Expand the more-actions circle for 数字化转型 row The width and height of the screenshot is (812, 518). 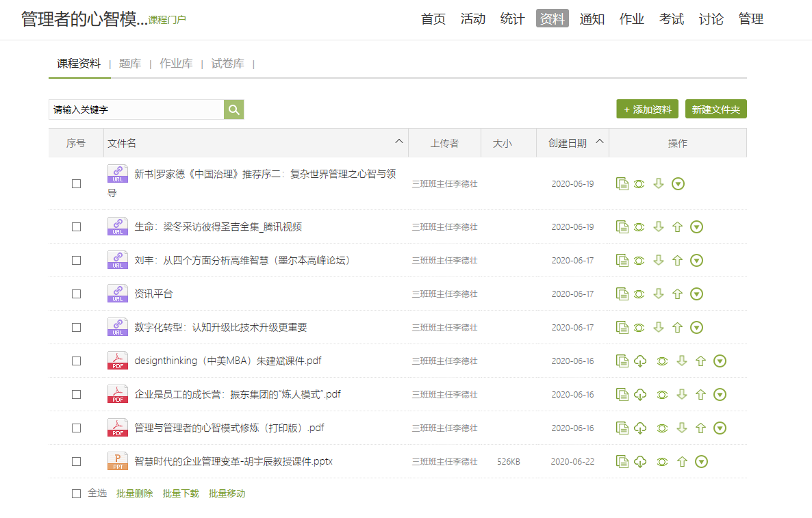tap(696, 327)
